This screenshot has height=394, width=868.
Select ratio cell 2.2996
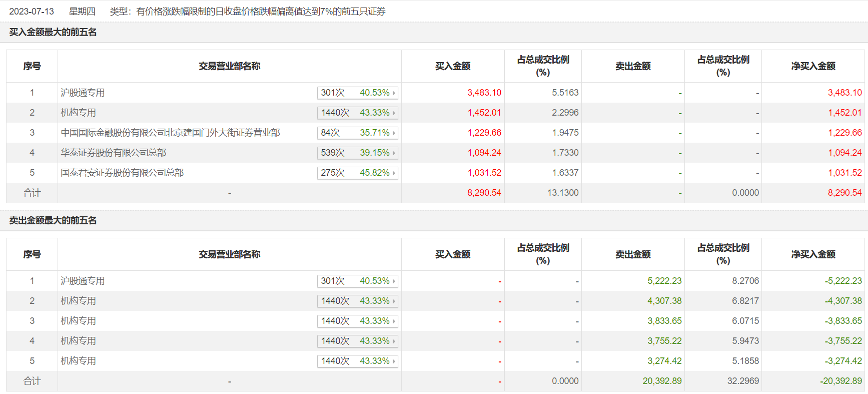[565, 113]
